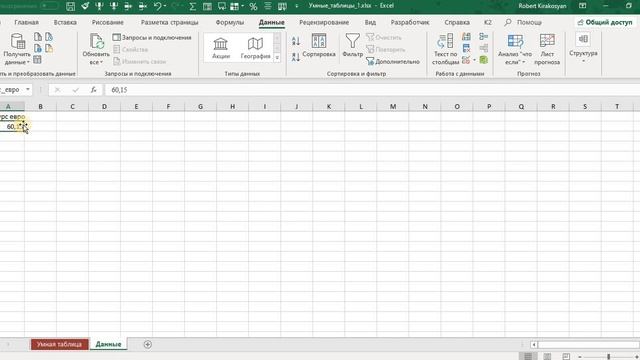Click the zoom out minus button

point(580,357)
